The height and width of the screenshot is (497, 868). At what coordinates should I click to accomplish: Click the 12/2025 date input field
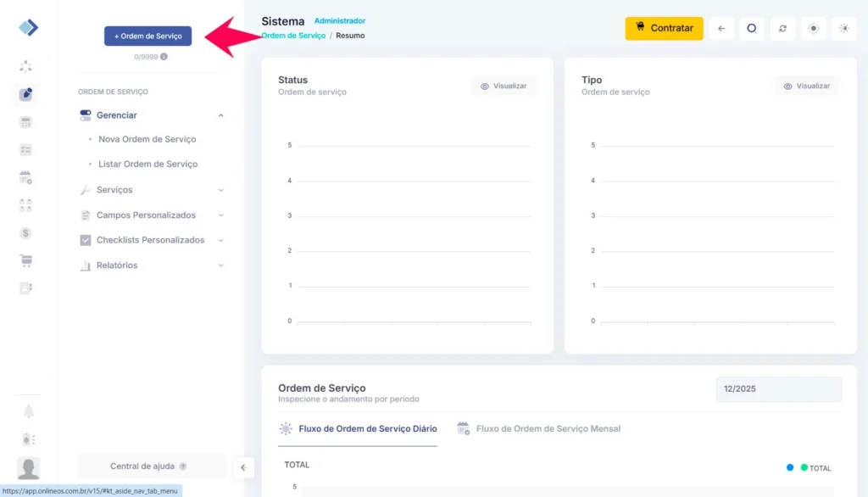[x=778, y=389]
